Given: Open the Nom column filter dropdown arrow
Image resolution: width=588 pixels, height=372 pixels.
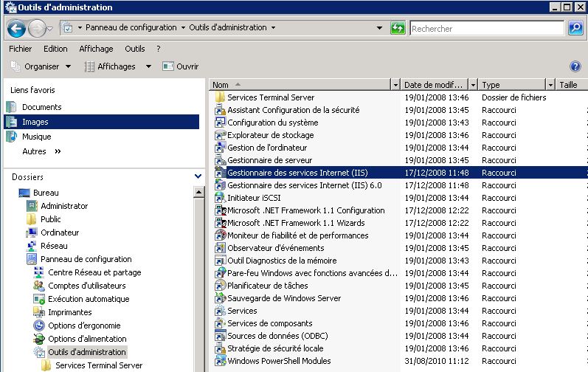Looking at the screenshot, I should pyautogui.click(x=396, y=85).
